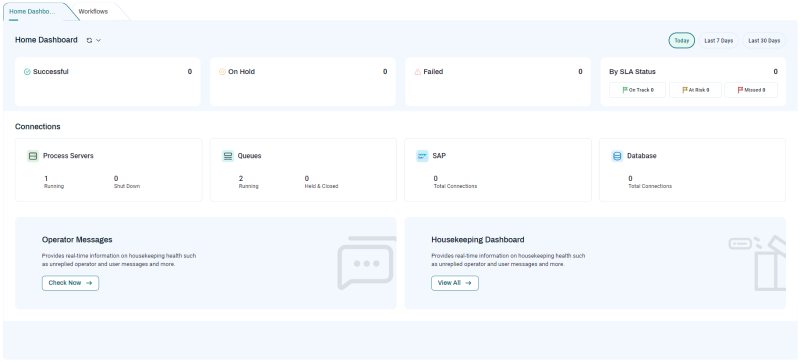
Task: Click the SAP connection icon
Action: [422, 156]
